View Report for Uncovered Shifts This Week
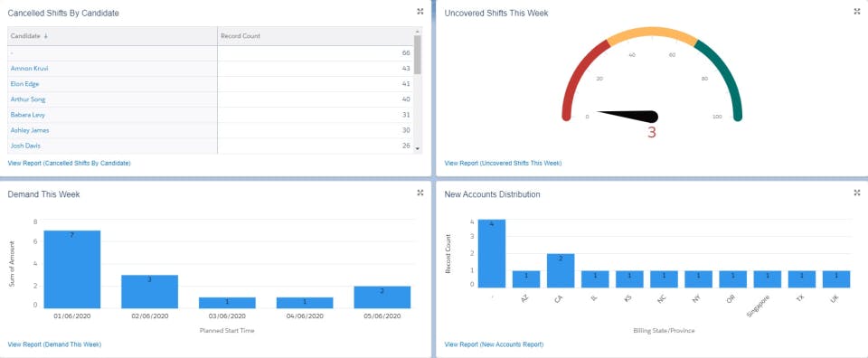The height and width of the screenshot is (358, 868). (x=503, y=164)
